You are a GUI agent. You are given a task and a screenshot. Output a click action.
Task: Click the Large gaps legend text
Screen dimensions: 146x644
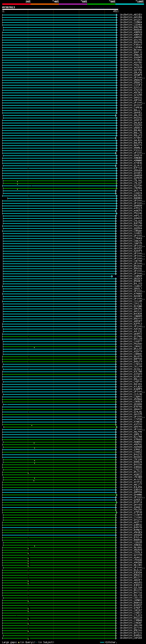[x=28, y=642]
